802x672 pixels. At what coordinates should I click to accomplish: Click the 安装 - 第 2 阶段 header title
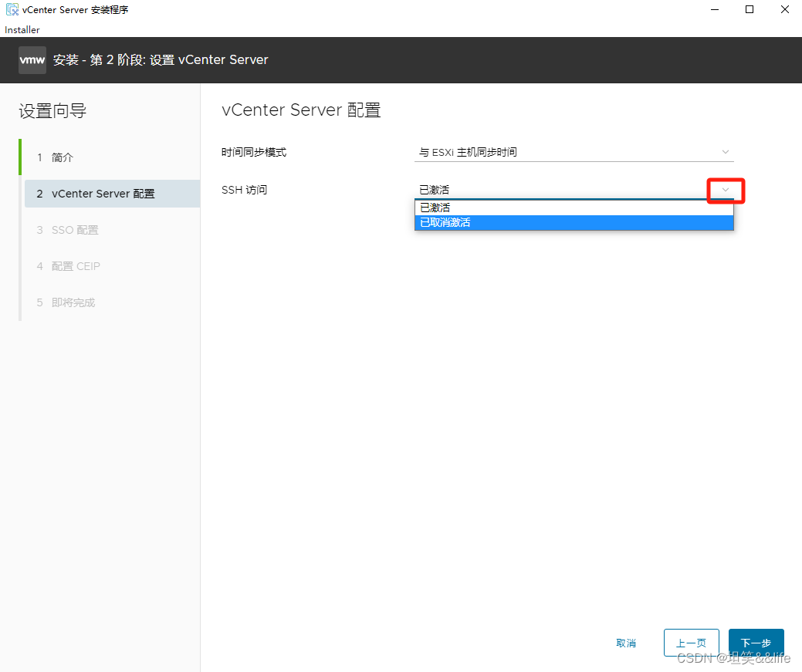(x=161, y=60)
